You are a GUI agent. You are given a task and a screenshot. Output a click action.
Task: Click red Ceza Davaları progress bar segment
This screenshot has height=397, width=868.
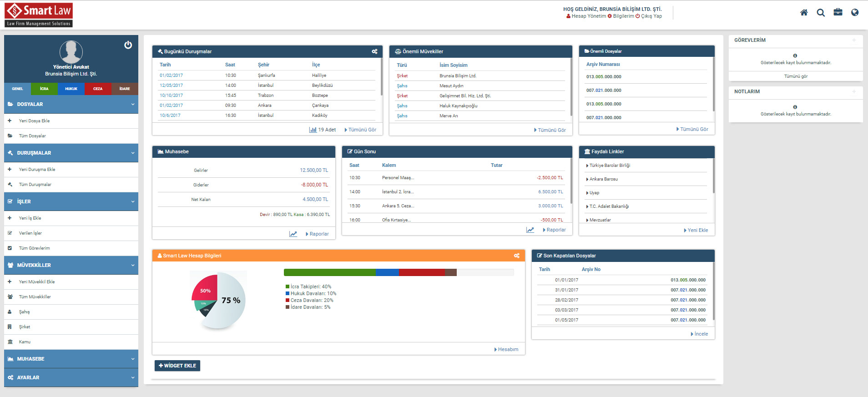coord(422,272)
